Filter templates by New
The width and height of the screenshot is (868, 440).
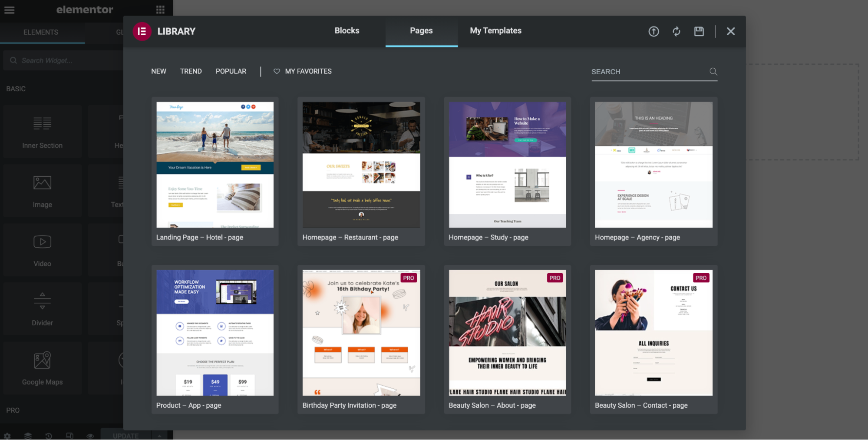[158, 71]
